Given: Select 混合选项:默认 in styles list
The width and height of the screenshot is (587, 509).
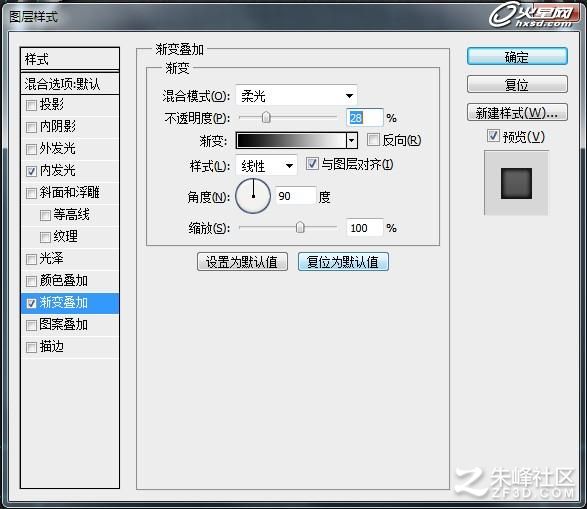Looking at the screenshot, I should pyautogui.click(x=70, y=84).
